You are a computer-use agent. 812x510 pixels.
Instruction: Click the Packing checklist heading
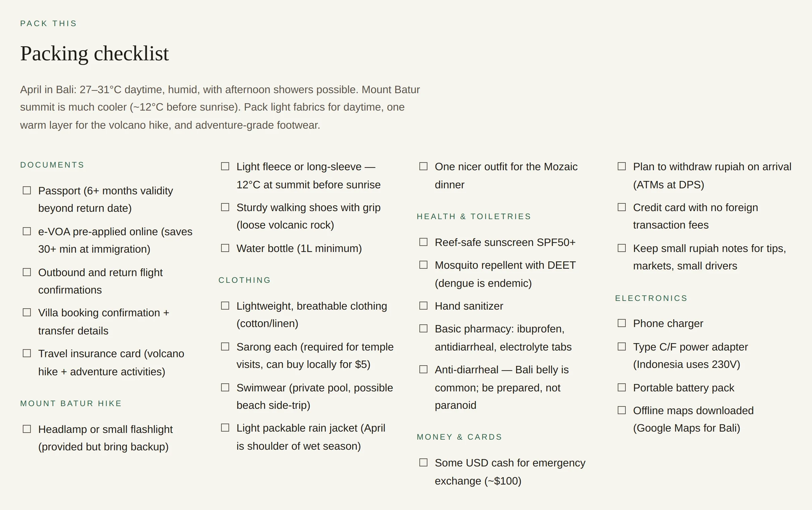point(94,54)
